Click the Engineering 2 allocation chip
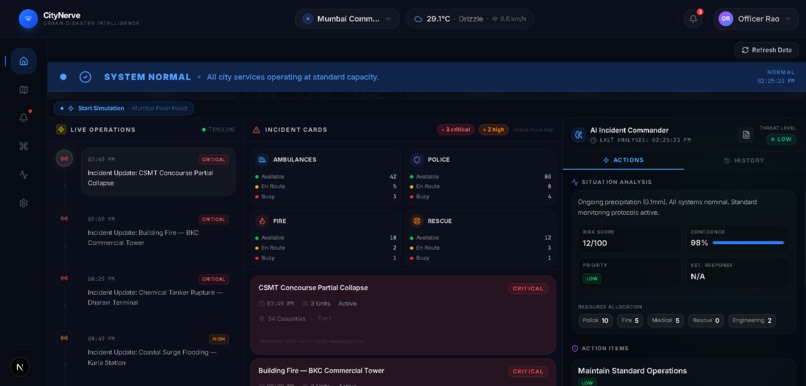Screen dimensions: 806x386 [752, 321]
